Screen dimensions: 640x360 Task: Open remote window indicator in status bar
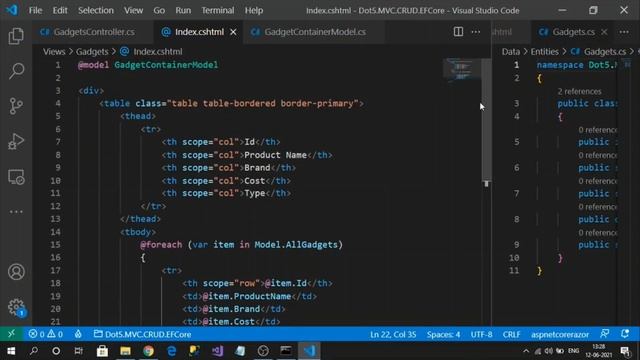11,334
